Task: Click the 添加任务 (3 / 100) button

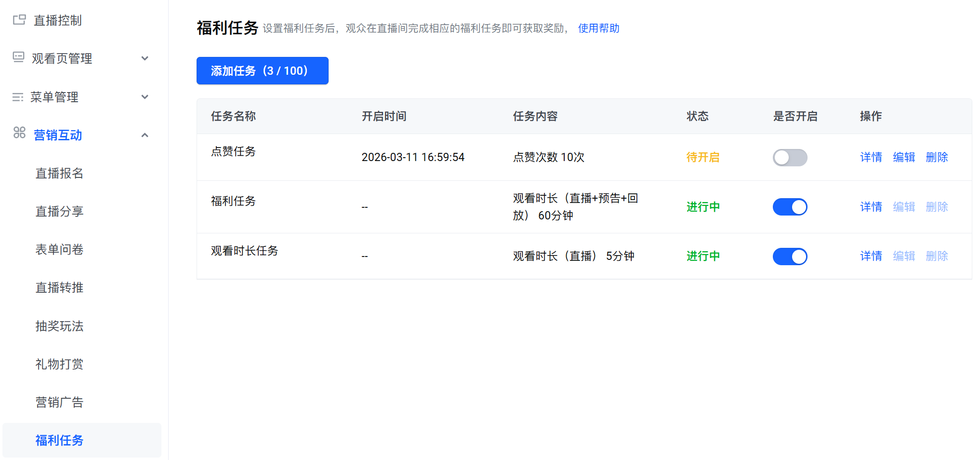Action: coord(262,71)
